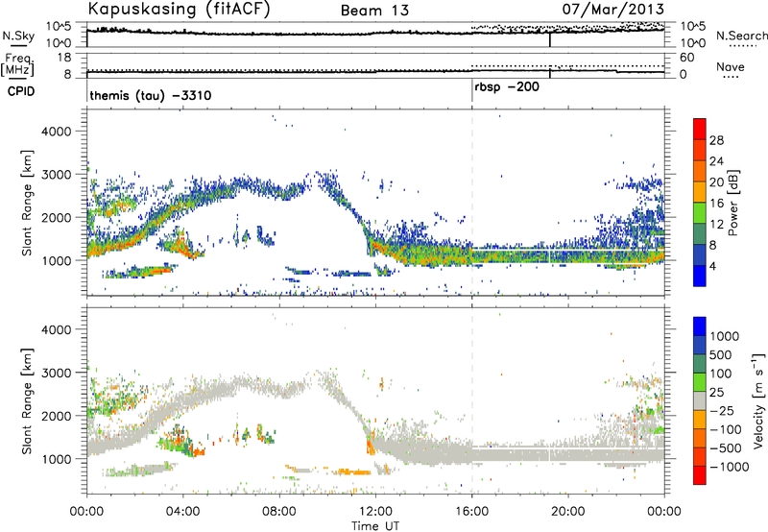
Task: Click the 'Freq. [MHz]' axis label
Action: coord(18,64)
